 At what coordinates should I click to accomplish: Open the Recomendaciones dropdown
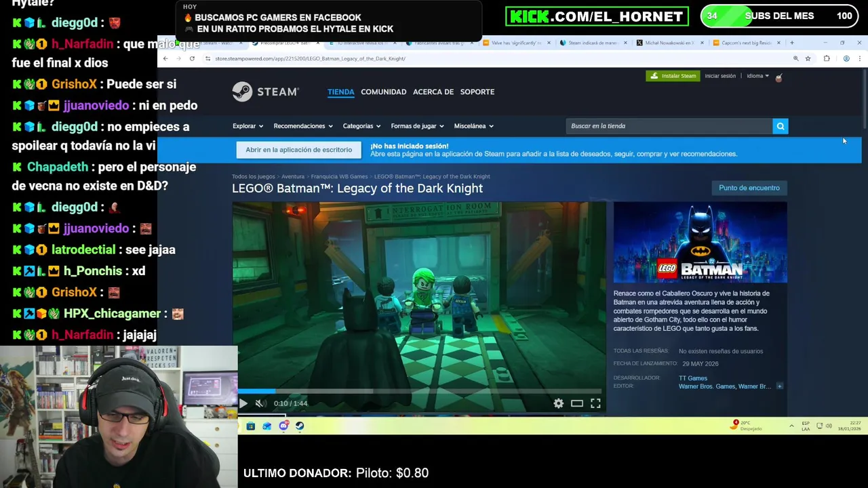click(303, 126)
